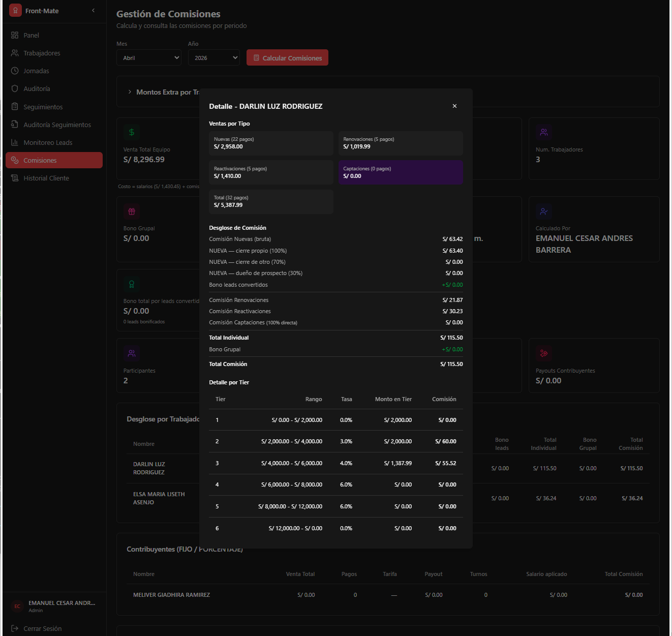Click the Monitoreo Leads chart icon
672x636 pixels.
tap(15, 142)
